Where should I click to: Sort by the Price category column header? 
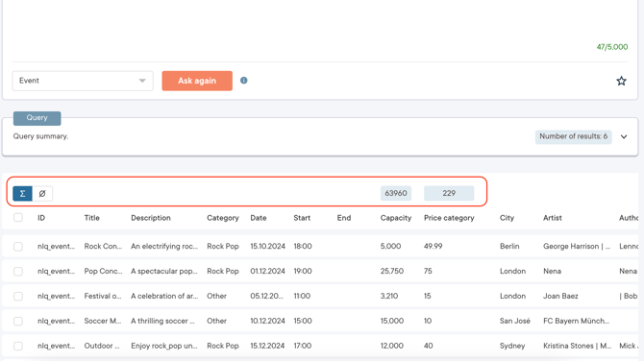click(449, 218)
